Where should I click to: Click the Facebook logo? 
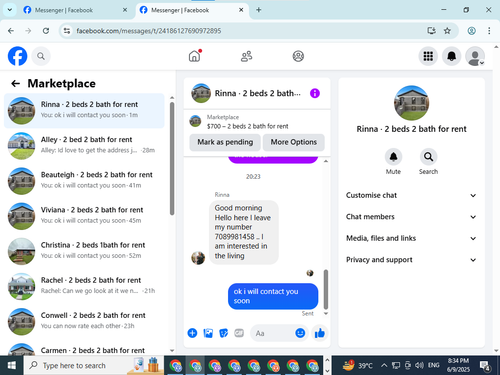pos(17,56)
